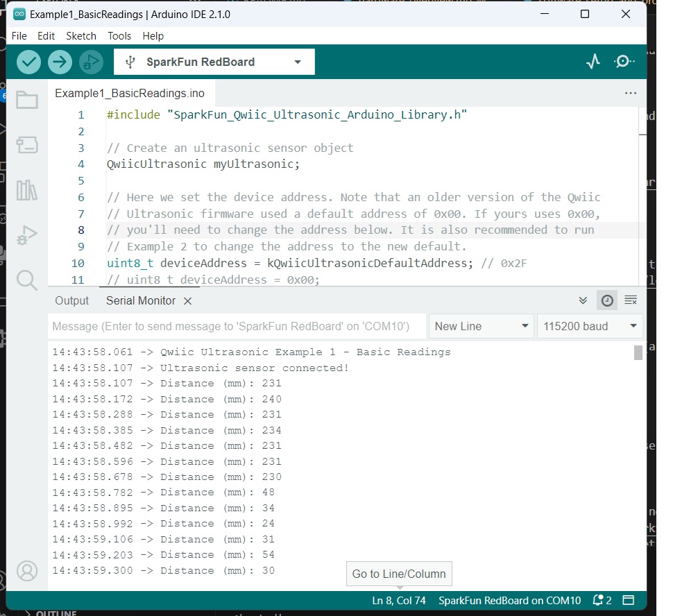Screen dimensions: 673x616
Task: Open the 115200 baud rate dropdown
Action: coord(590,326)
